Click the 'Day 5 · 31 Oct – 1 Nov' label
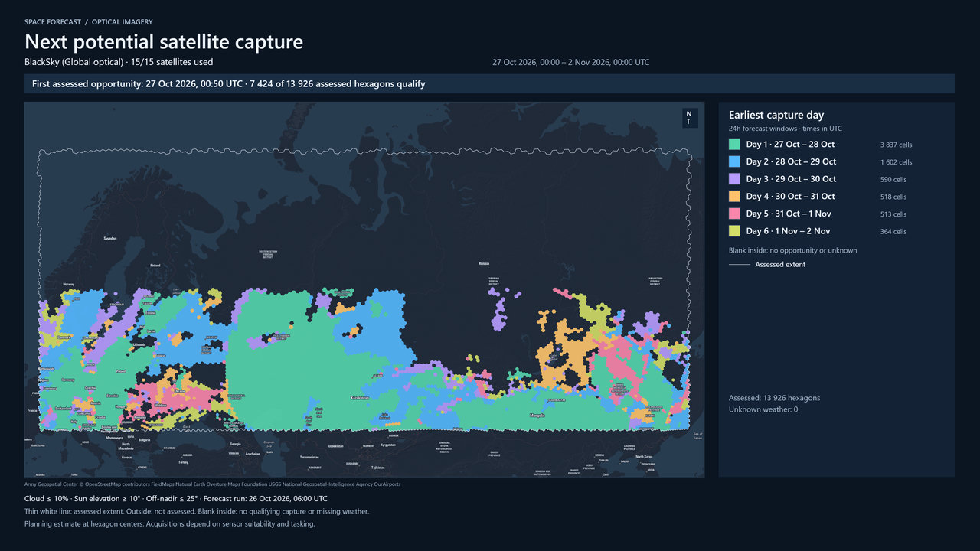 point(789,214)
